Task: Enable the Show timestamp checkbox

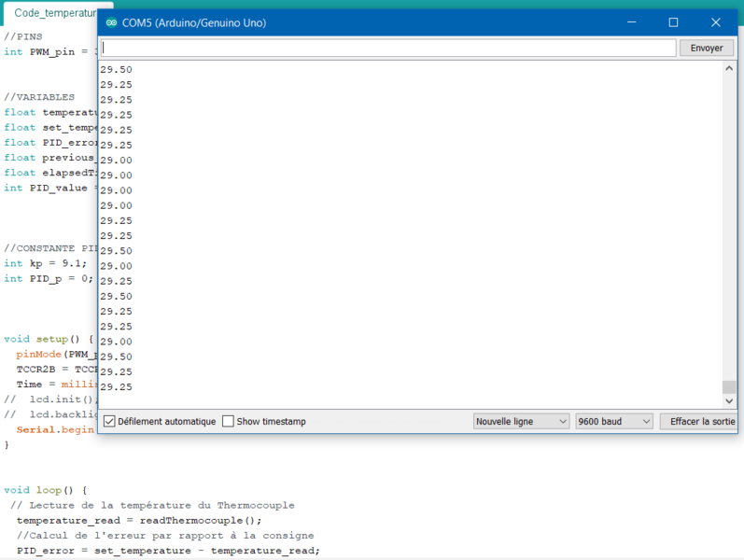Action: coord(229,422)
